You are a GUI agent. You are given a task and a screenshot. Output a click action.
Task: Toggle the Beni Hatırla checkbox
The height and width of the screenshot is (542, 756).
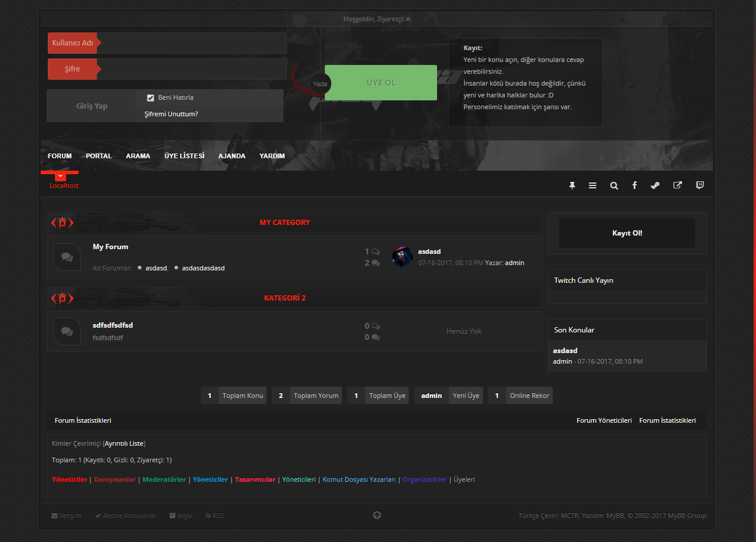click(151, 98)
